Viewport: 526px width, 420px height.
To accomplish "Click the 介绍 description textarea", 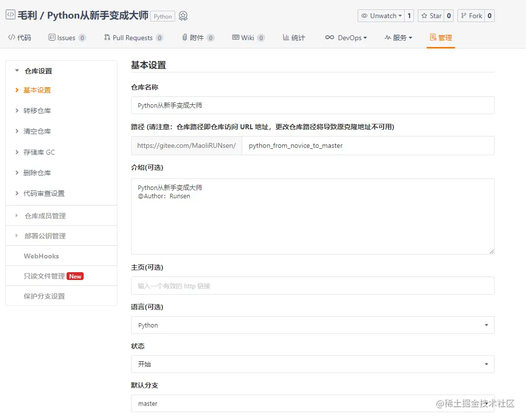I will coord(313,216).
